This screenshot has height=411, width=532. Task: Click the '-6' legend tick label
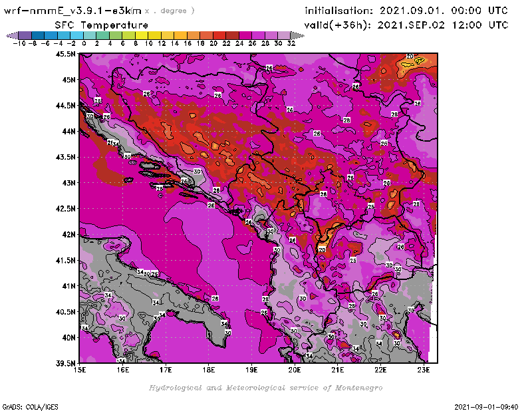(x=45, y=44)
